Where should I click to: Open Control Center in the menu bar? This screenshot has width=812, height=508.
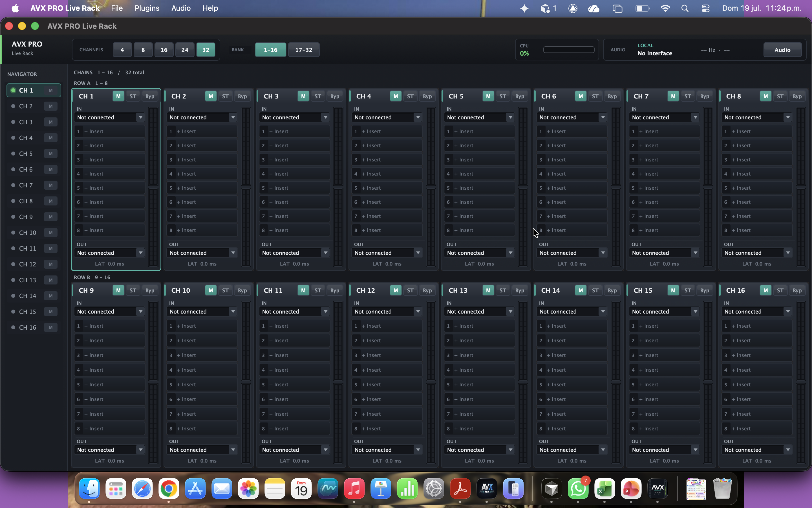[706, 8]
